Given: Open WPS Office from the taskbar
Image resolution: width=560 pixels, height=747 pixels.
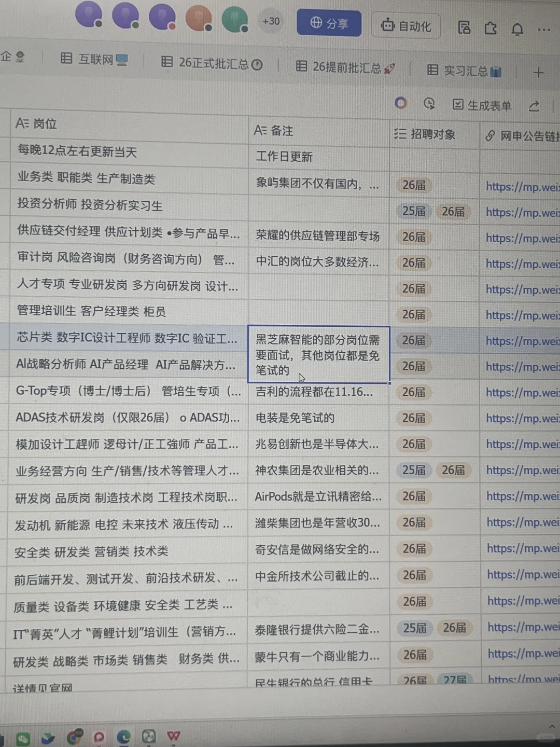Looking at the screenshot, I should [x=174, y=736].
